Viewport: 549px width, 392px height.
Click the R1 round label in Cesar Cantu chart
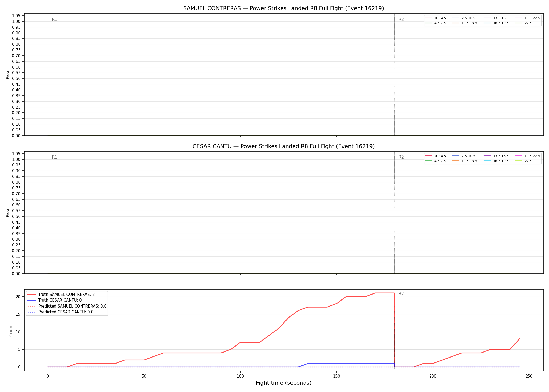[x=54, y=157]
